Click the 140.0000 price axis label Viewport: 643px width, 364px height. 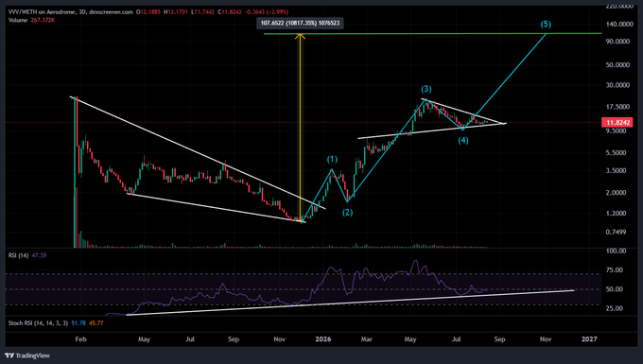coord(619,25)
